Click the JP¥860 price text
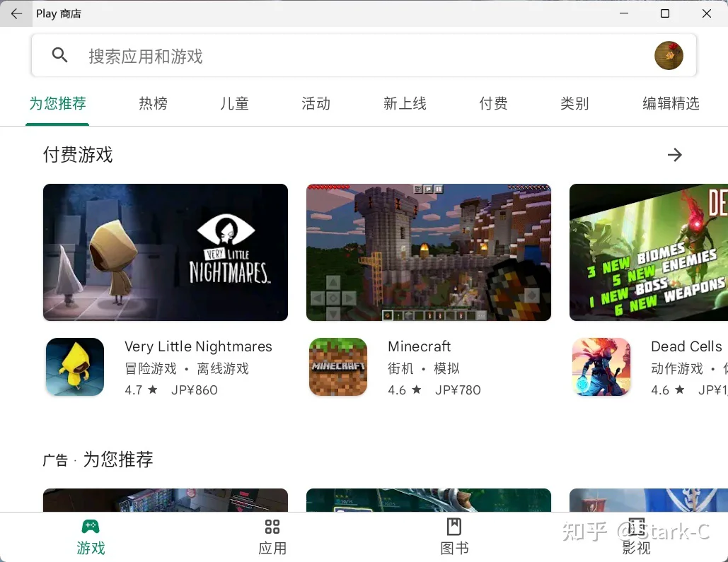The image size is (728, 562). [194, 390]
